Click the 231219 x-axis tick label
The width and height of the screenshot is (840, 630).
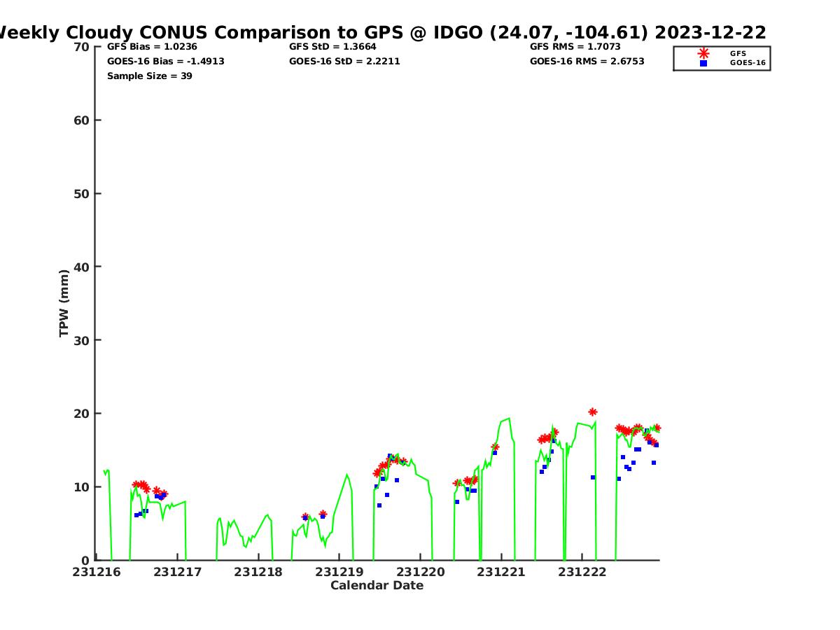[x=339, y=572]
